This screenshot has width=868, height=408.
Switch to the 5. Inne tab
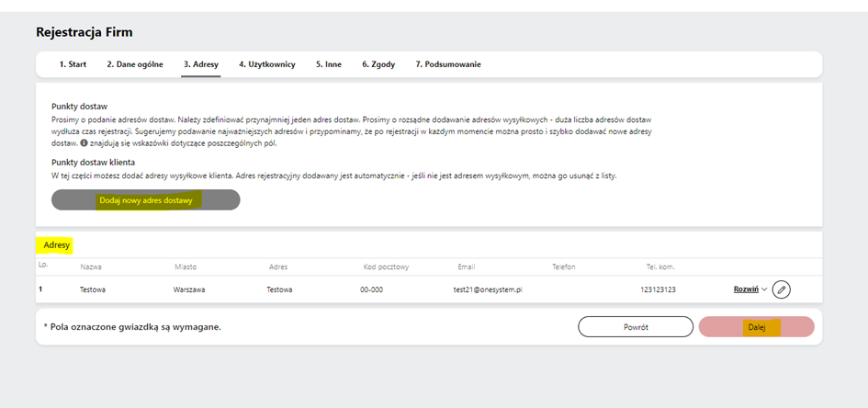point(328,64)
